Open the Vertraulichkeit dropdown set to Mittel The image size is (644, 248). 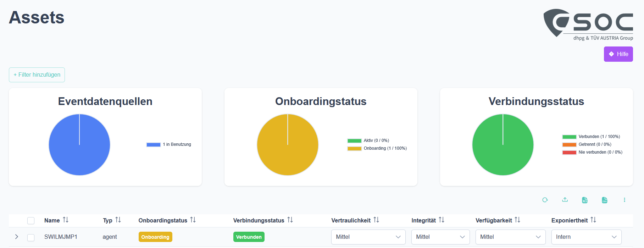pyautogui.click(x=368, y=237)
